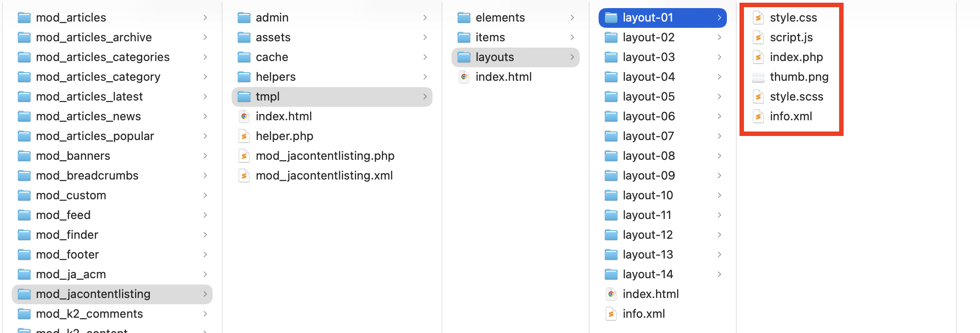The width and height of the screenshot is (980, 333).
Task: Select the layout-08 folder name
Action: point(649,156)
